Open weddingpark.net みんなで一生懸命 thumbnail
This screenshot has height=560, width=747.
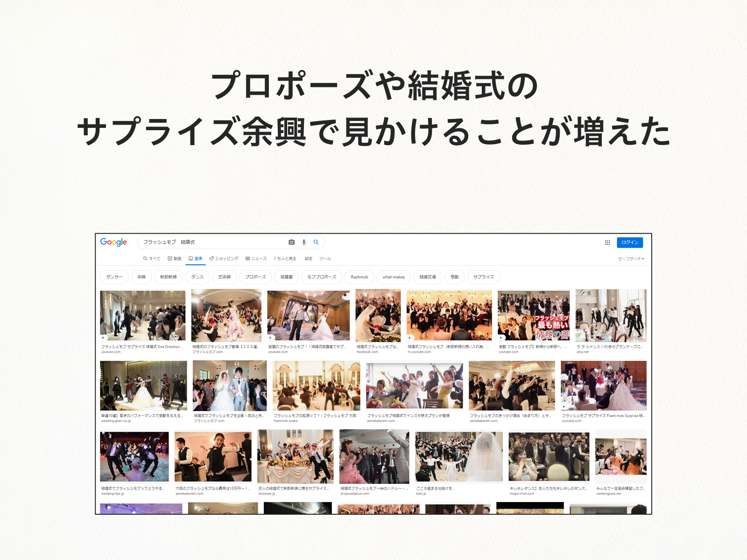click(x=621, y=457)
